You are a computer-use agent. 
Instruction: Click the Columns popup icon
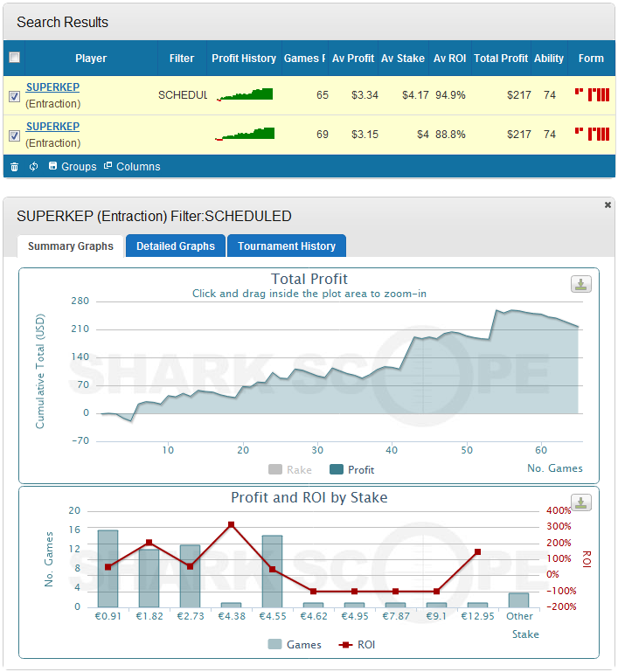click(x=108, y=165)
